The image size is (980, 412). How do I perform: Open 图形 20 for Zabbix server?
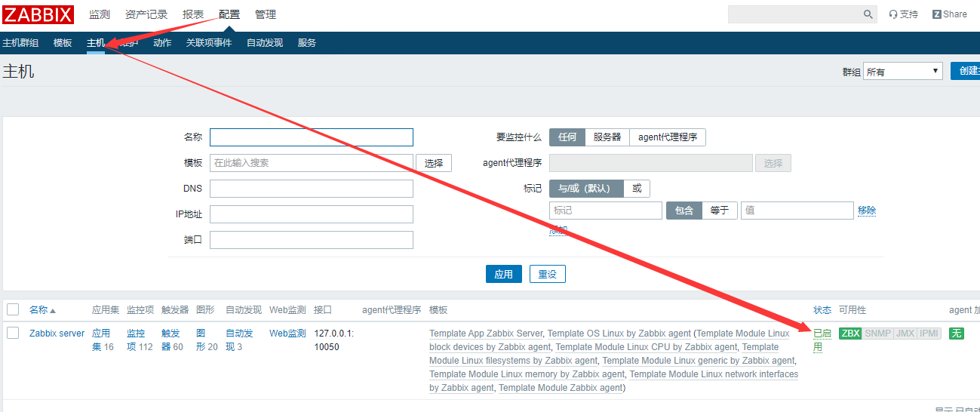click(x=207, y=340)
